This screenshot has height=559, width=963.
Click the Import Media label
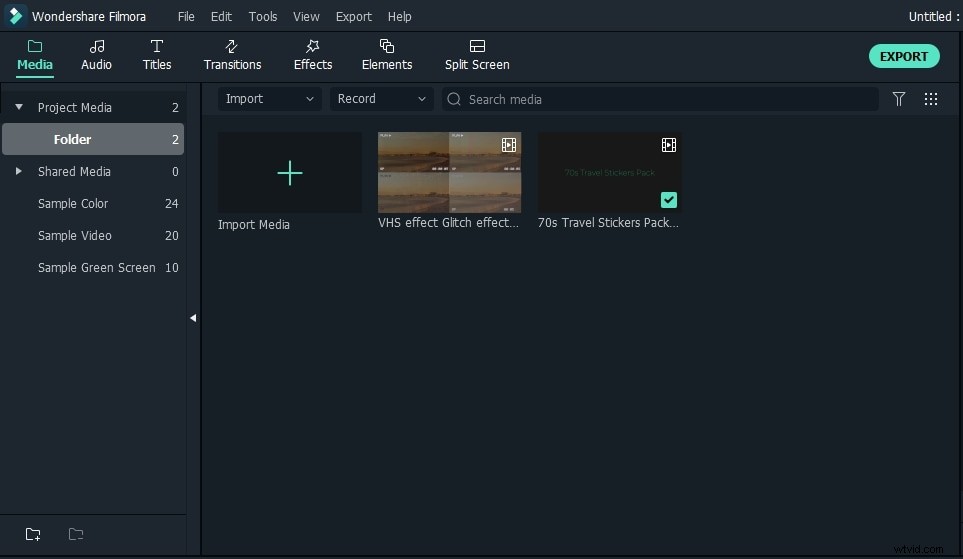tap(254, 224)
